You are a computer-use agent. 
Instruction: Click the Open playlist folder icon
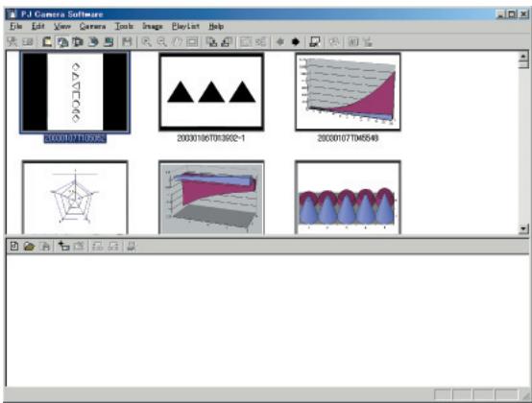point(30,246)
